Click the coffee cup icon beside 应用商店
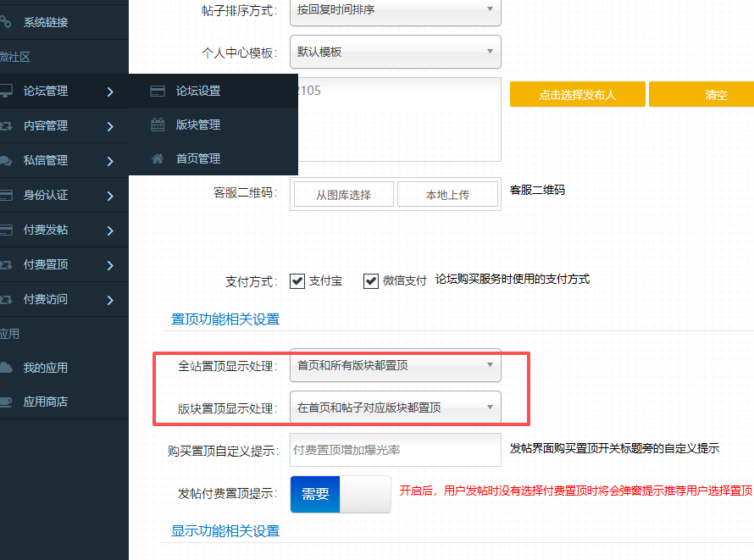Screen dimensions: 754x560 click(6, 402)
